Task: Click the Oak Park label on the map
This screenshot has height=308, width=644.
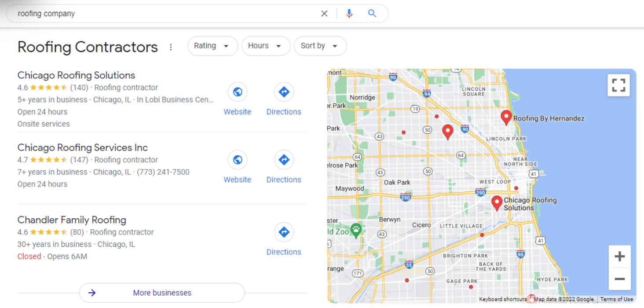Action: (x=397, y=182)
